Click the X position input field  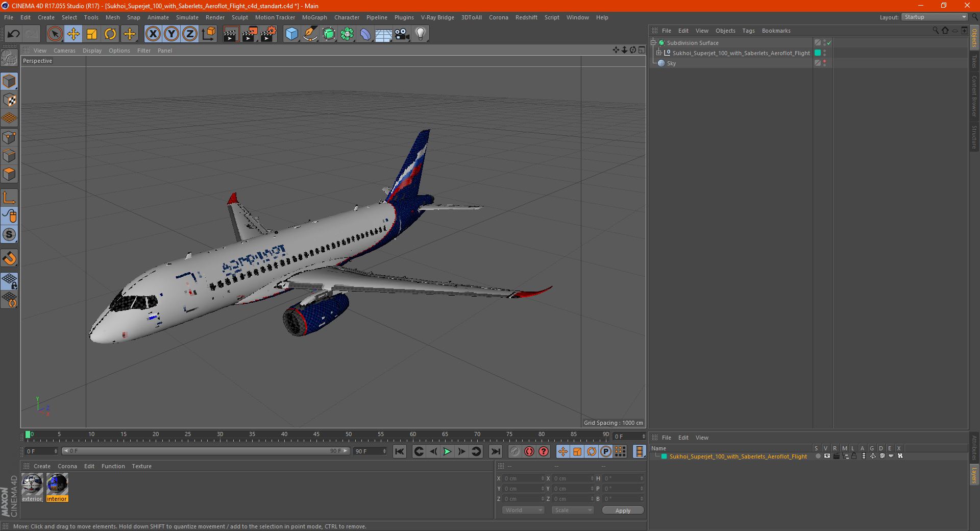click(524, 478)
